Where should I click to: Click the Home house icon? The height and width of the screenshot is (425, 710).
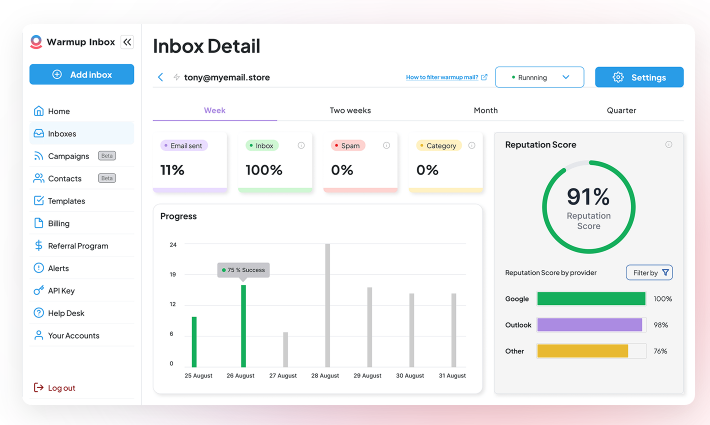[x=39, y=111]
